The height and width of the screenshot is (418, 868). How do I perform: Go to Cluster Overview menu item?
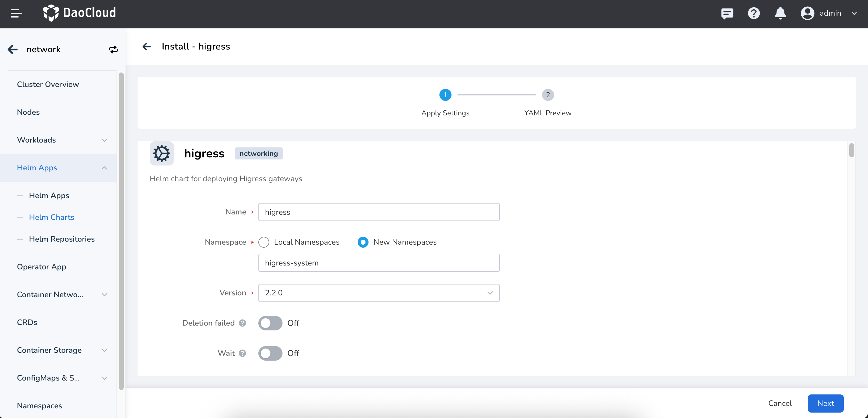[x=48, y=84]
